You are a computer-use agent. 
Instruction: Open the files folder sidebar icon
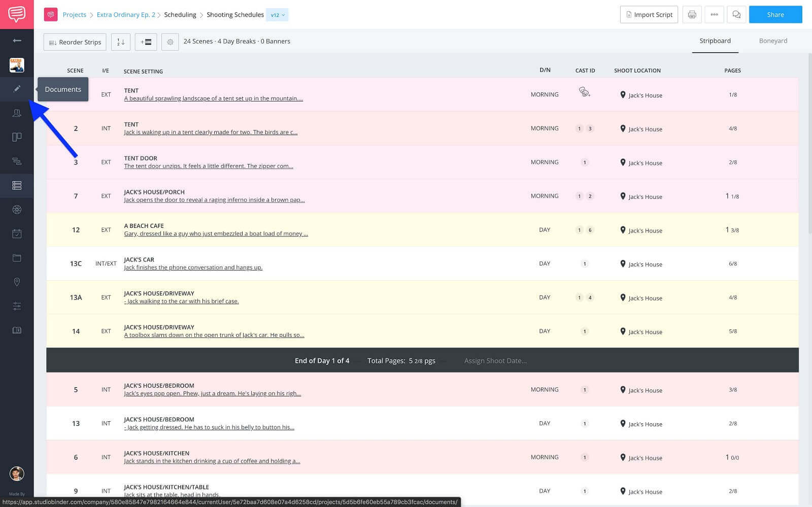(x=17, y=258)
